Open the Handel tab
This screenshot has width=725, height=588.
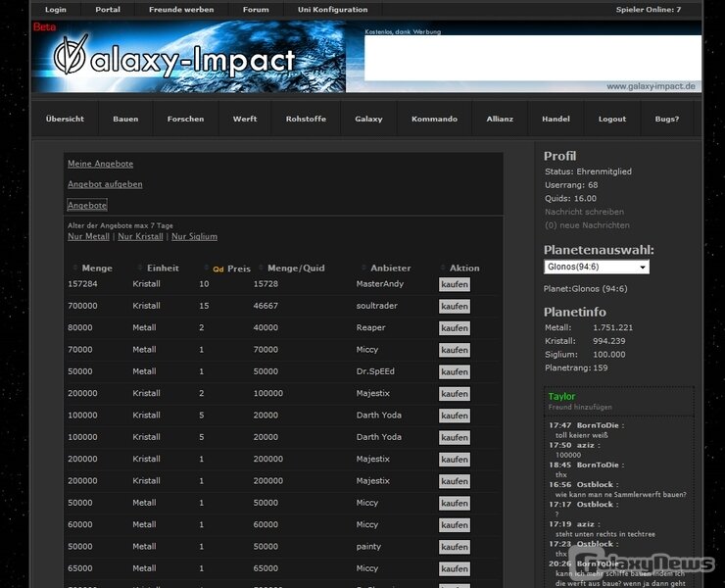556,119
